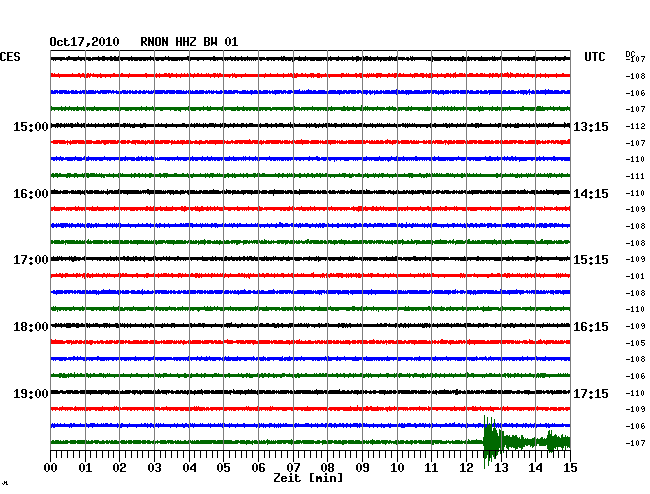The image size is (650, 494).
Task: Select the 17:00 CES time label
Action: coord(31,260)
